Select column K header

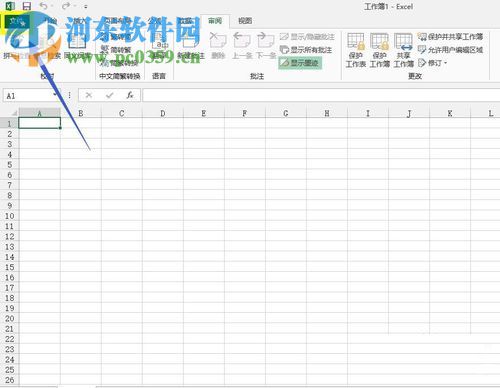(450, 113)
